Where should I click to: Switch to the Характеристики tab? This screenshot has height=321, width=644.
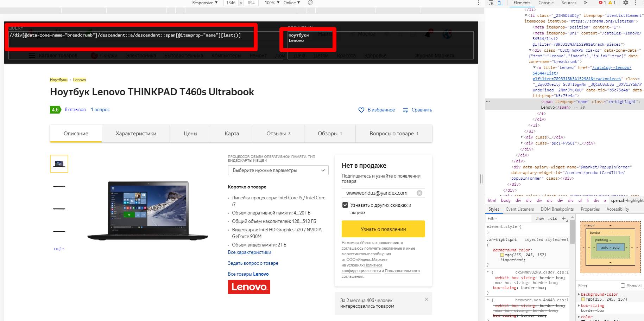[136, 134]
